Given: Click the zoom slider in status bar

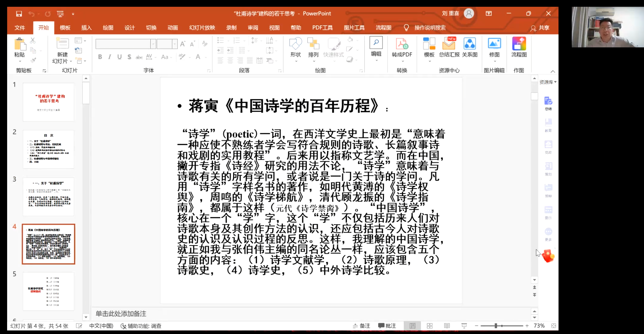Looking at the screenshot, I should pos(496,326).
